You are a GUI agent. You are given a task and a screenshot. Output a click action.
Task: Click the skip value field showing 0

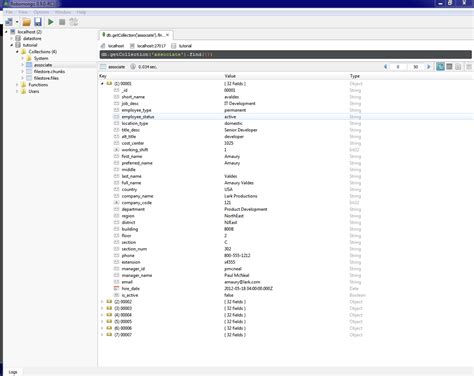[398, 67]
